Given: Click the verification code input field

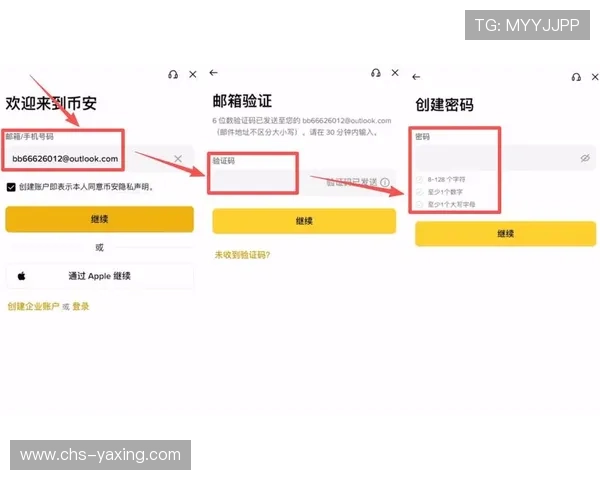Looking at the screenshot, I should tap(304, 182).
